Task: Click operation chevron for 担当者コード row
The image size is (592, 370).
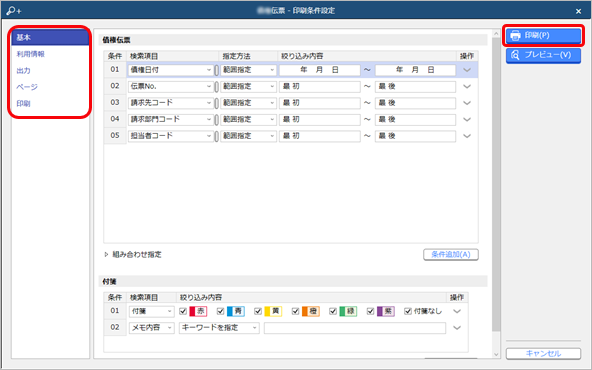Action: tap(467, 136)
